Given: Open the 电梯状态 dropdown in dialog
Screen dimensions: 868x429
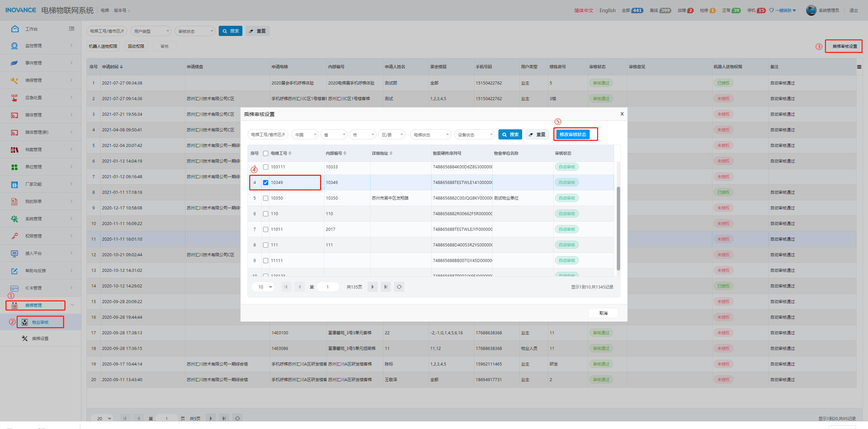Looking at the screenshot, I should coord(430,135).
